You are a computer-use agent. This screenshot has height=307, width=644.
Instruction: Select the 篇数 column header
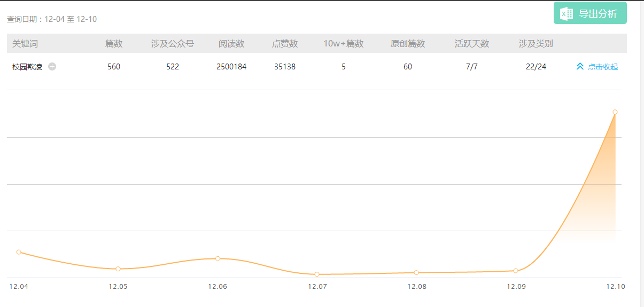[114, 44]
